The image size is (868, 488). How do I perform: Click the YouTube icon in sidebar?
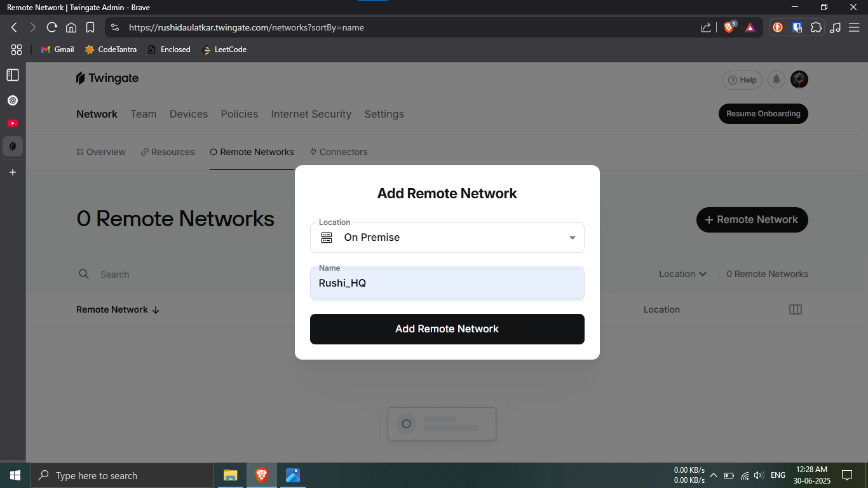click(13, 123)
